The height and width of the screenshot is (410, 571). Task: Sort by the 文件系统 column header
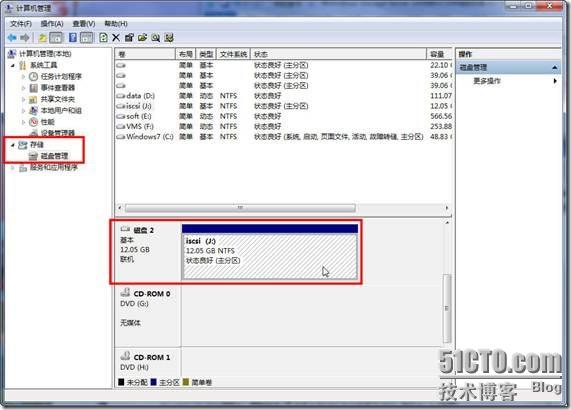pos(233,54)
